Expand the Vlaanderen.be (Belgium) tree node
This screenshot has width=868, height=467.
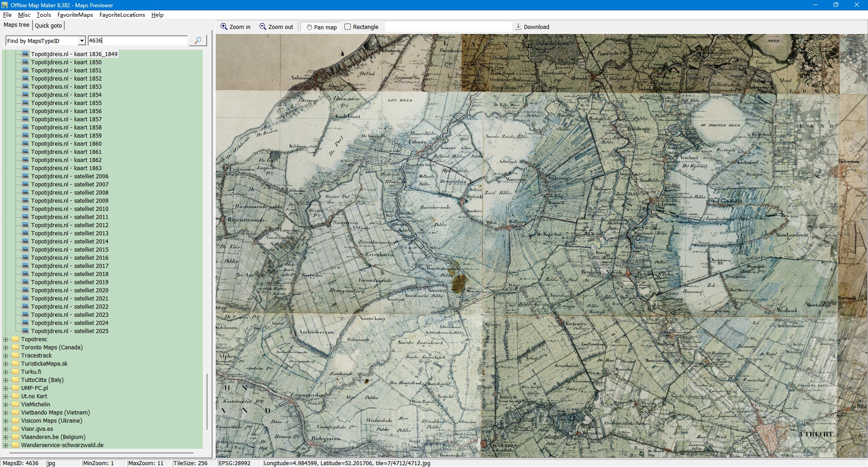[6, 437]
